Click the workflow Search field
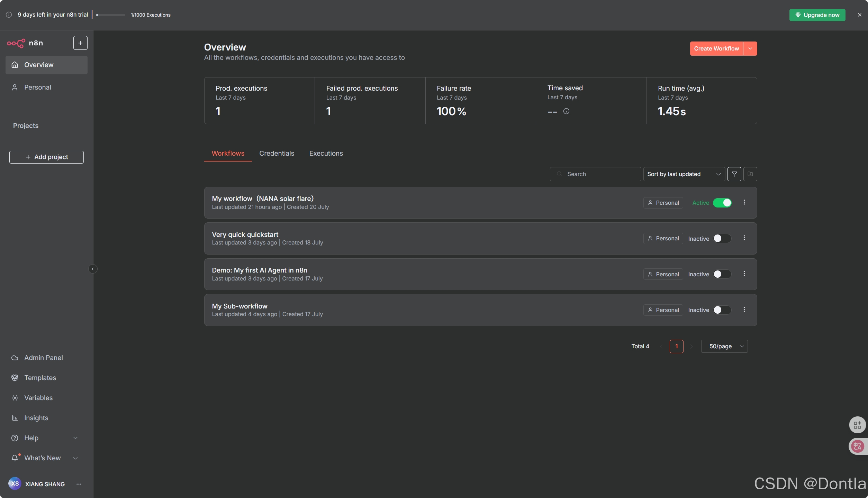 (x=596, y=174)
